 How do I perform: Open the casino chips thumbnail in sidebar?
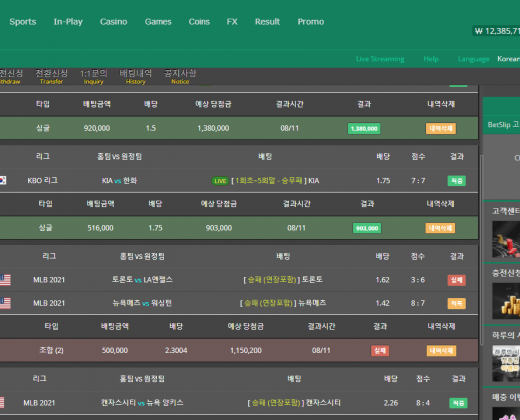[x=506, y=239]
